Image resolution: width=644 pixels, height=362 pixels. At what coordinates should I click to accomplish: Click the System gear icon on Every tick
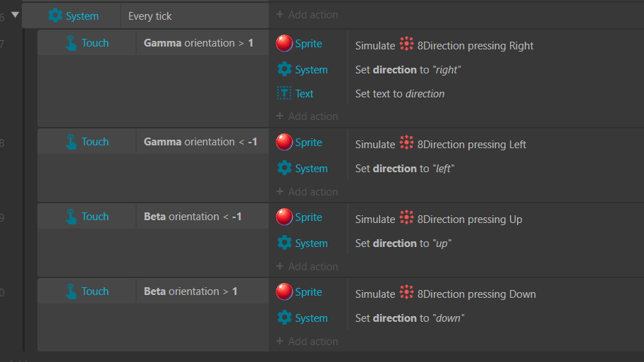55,16
